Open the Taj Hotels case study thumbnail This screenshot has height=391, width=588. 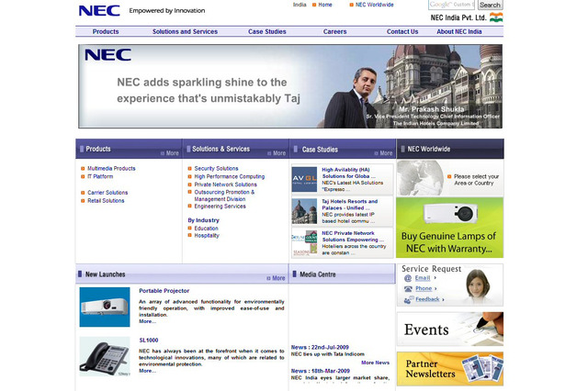[304, 210]
